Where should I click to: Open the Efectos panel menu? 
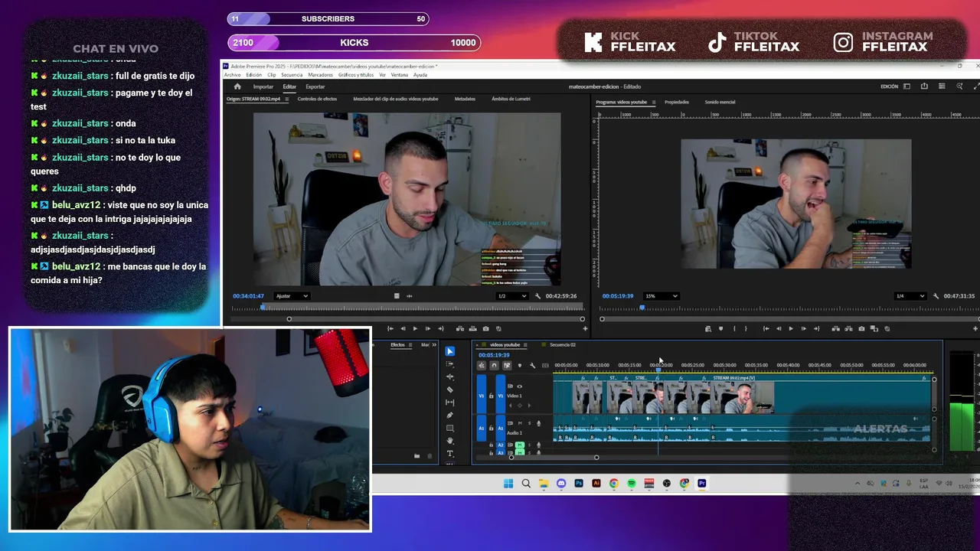(x=410, y=345)
